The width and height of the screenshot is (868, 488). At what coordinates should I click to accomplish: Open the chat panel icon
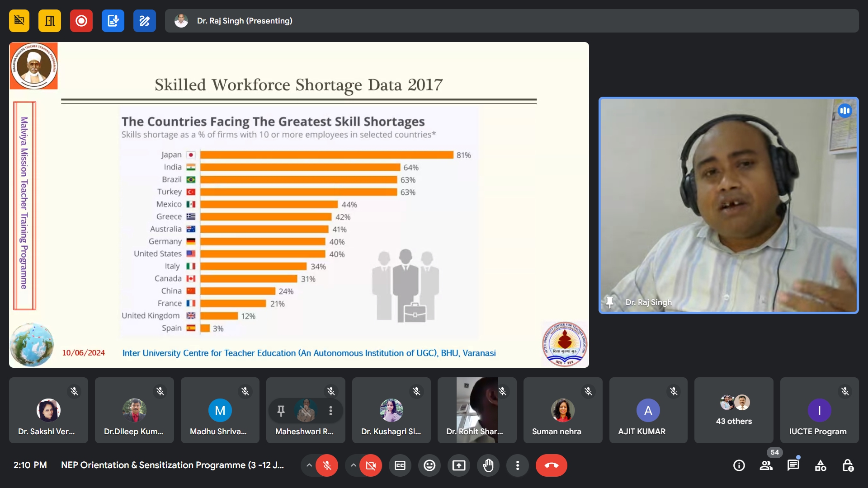[x=793, y=465]
